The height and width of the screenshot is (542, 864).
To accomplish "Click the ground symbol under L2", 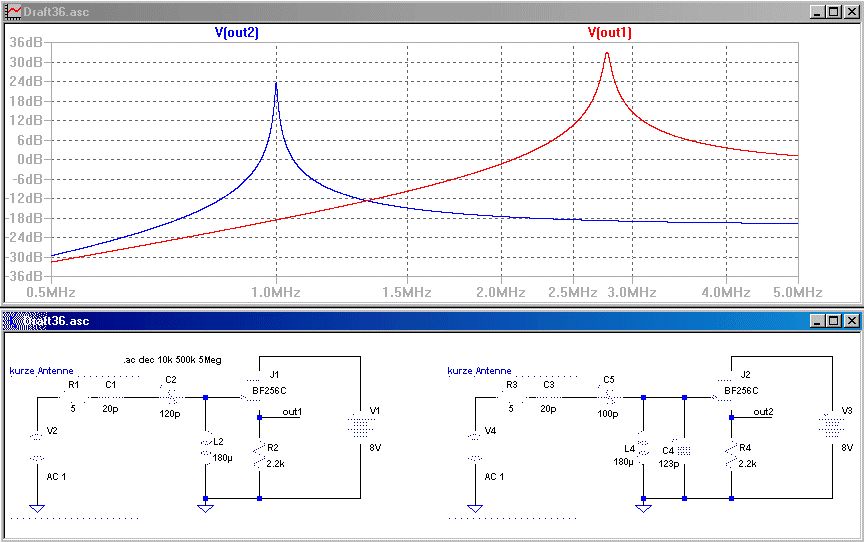I will pyautogui.click(x=205, y=508).
